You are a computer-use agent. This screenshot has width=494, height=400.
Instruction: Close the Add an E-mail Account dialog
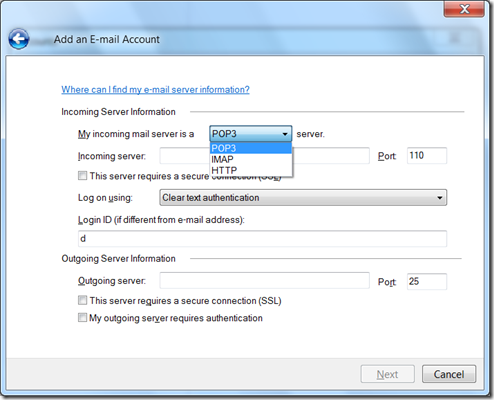click(x=464, y=9)
